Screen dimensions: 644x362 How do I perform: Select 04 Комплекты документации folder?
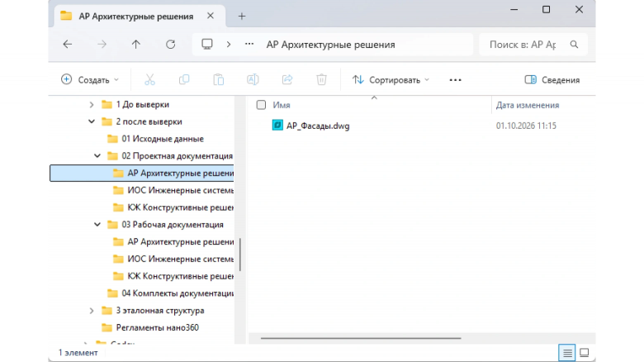(178, 293)
